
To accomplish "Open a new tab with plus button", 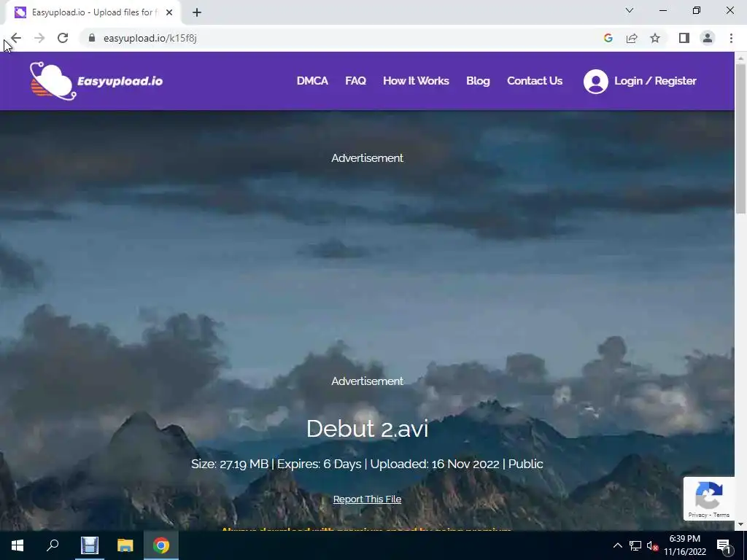I will 197,12.
